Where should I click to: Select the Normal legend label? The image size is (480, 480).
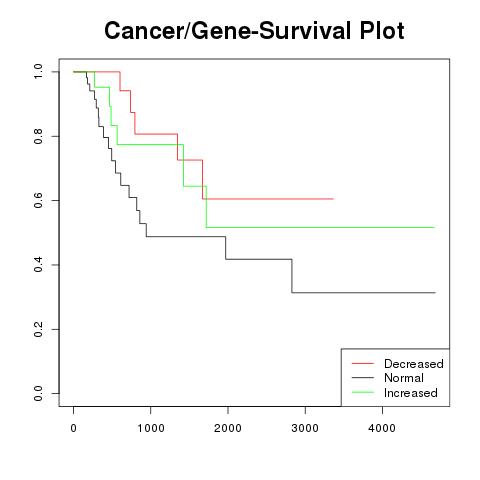(x=404, y=378)
